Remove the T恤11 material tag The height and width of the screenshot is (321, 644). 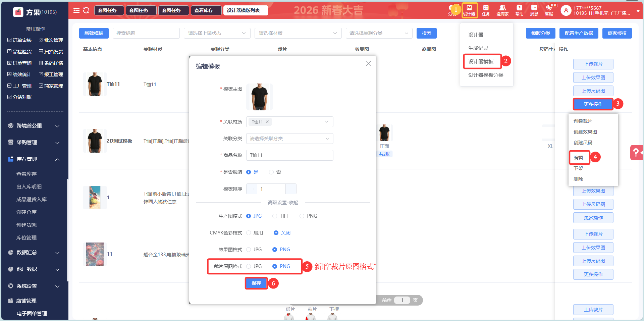pos(267,122)
